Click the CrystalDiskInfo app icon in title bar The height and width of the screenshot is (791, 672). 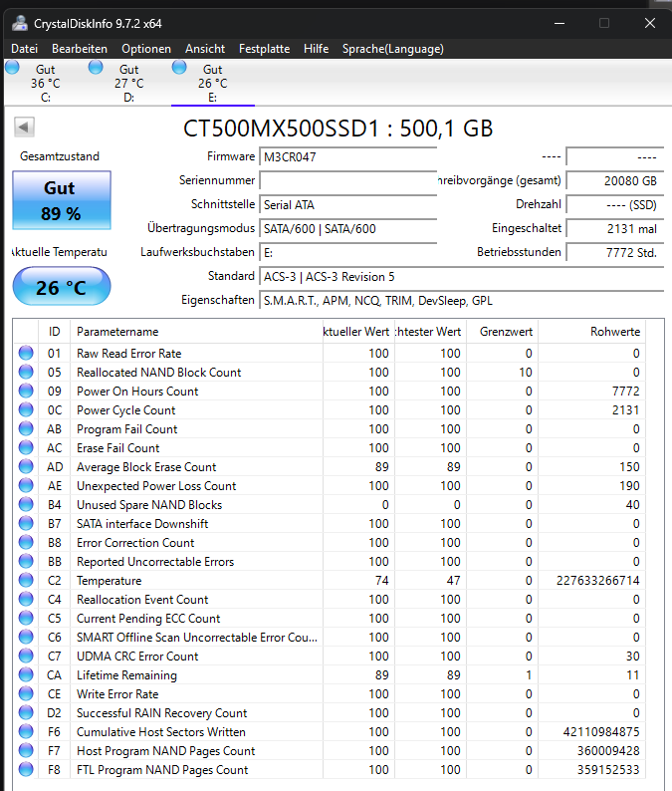pos(20,23)
